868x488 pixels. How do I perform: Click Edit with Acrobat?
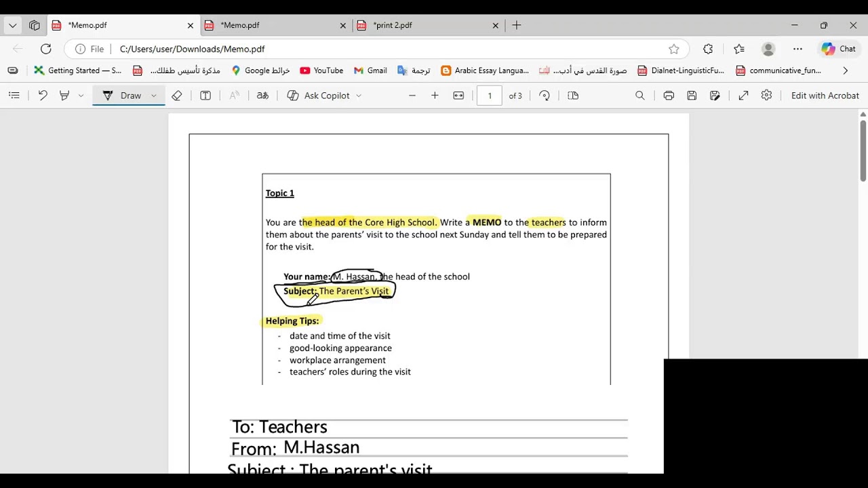pyautogui.click(x=825, y=96)
